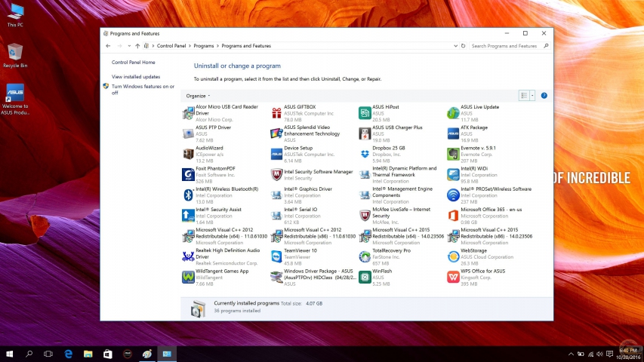
Task: Refresh the Programs and Features list
Action: tap(464, 46)
